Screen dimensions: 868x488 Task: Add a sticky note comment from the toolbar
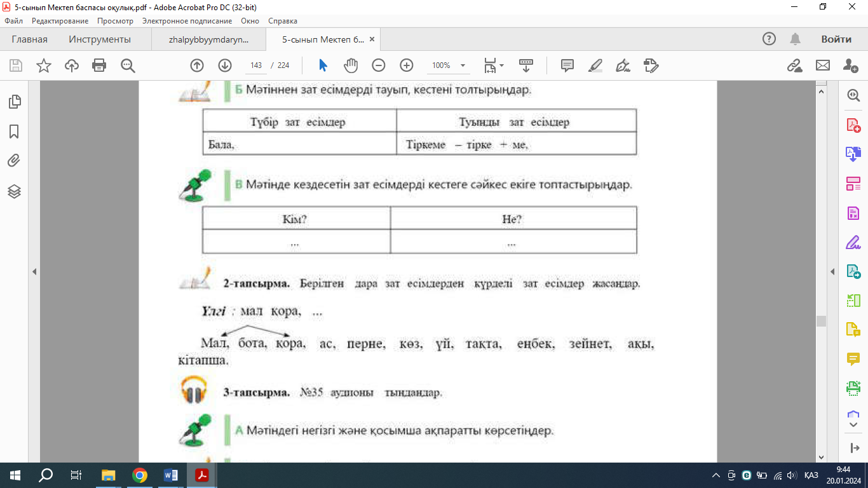pos(567,65)
